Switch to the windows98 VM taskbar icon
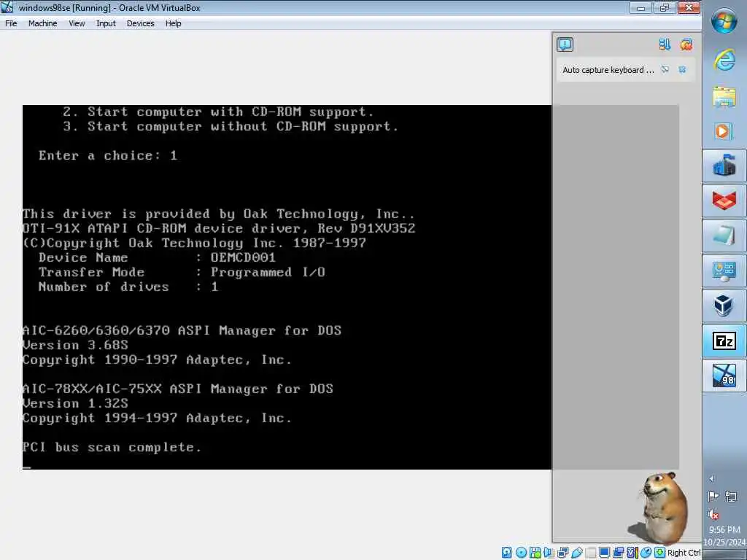 724,376
